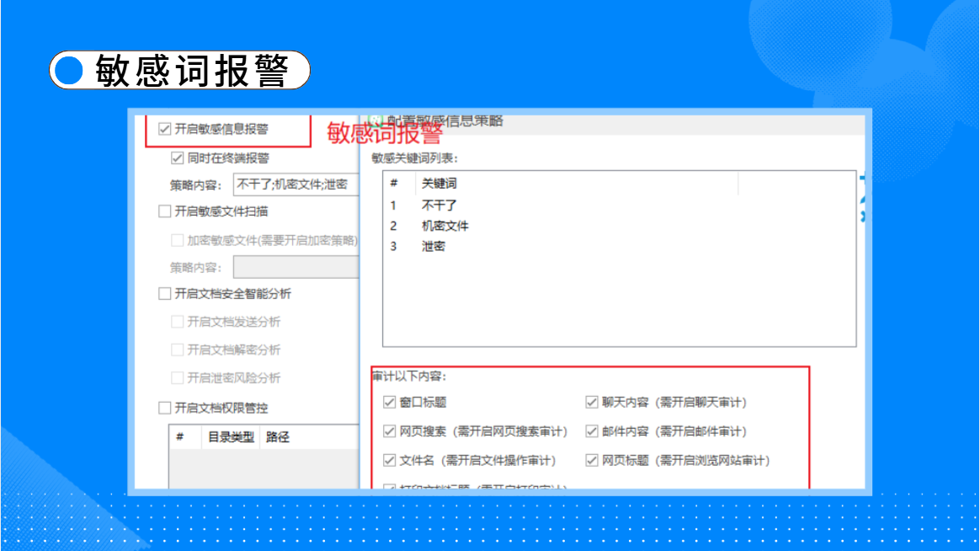980x551 pixels.
Task: Click the 审计以下内容 label
Action: pos(409,376)
